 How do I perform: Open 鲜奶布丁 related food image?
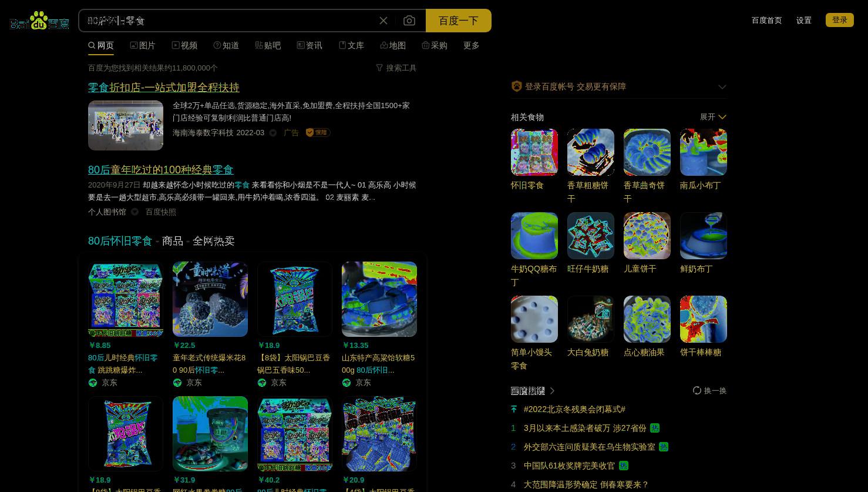point(704,236)
